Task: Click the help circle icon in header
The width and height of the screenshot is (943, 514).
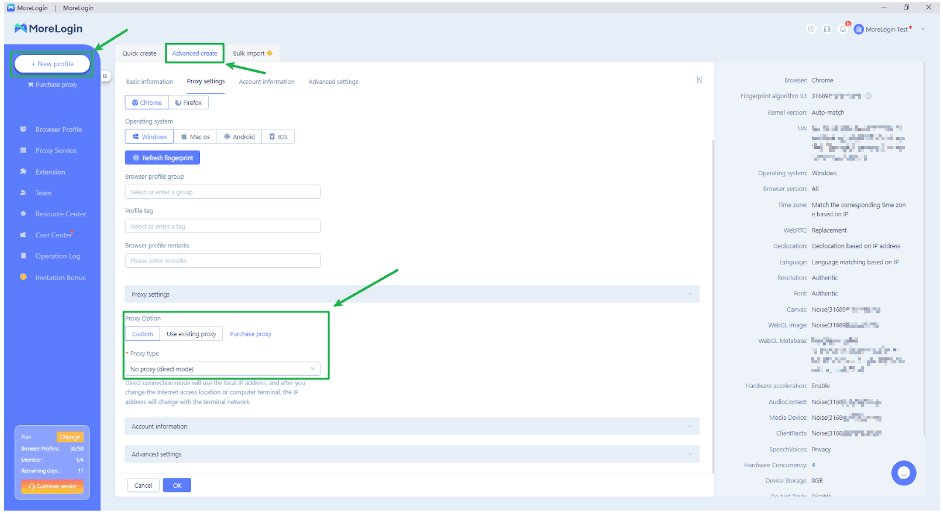Action: (x=811, y=29)
